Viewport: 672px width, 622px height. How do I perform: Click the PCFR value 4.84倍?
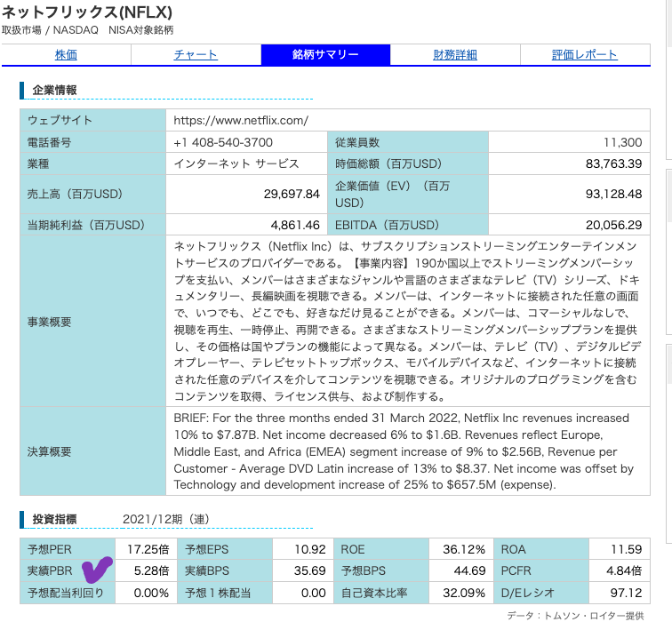pos(624,570)
